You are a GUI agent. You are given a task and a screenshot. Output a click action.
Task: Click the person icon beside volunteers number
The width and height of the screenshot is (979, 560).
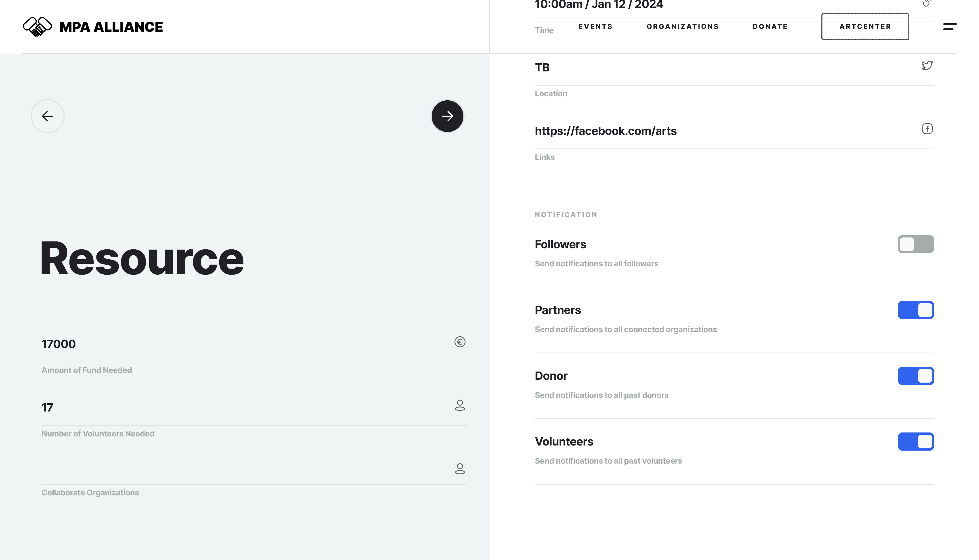(x=460, y=405)
